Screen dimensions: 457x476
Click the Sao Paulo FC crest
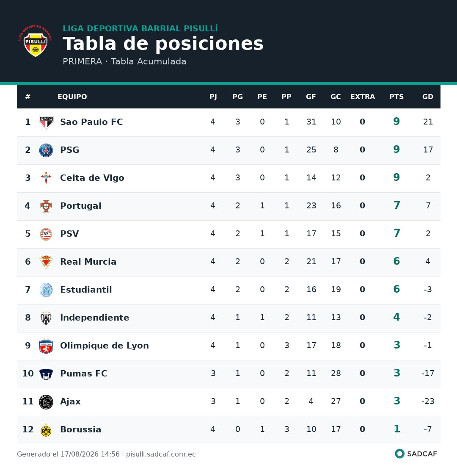[x=46, y=122]
